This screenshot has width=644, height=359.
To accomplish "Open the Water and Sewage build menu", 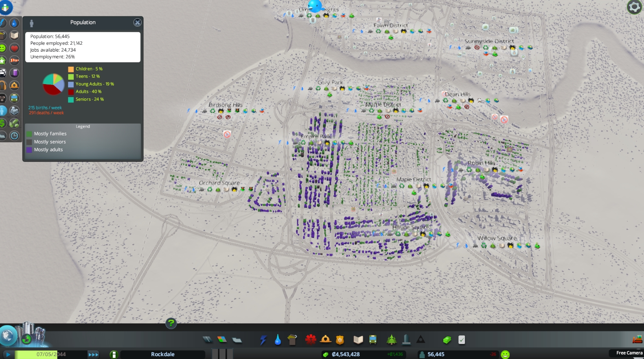I will pos(278,339).
